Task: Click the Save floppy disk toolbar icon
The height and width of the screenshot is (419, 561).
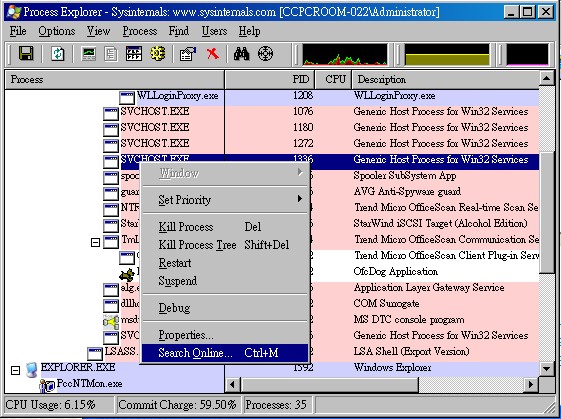Action: tap(26, 54)
